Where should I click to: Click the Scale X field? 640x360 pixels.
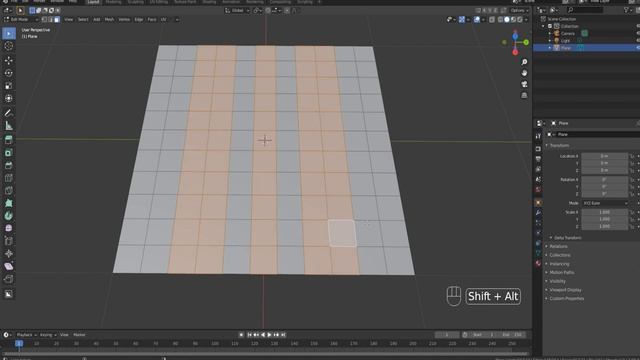604,212
